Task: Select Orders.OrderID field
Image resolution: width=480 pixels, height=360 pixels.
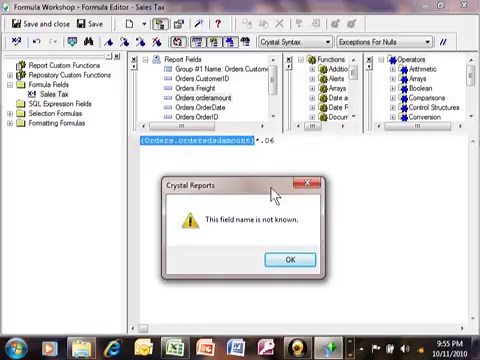Action: tap(197, 117)
